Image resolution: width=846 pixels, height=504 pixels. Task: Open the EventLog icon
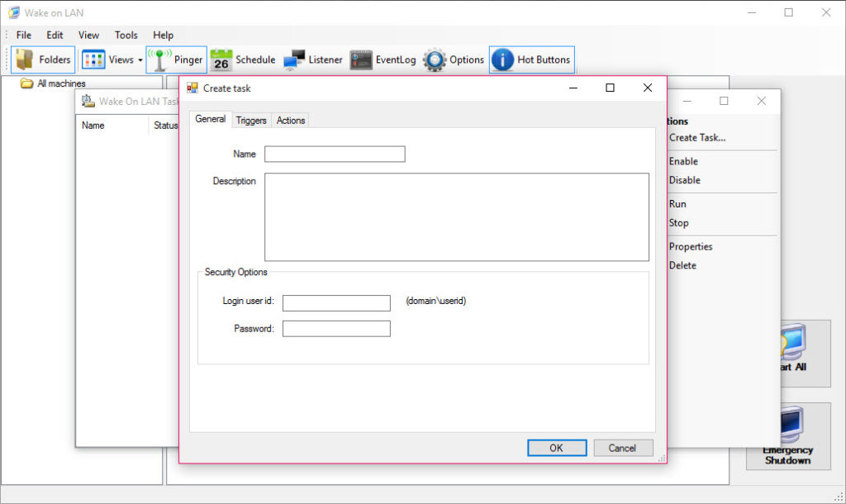(x=361, y=59)
